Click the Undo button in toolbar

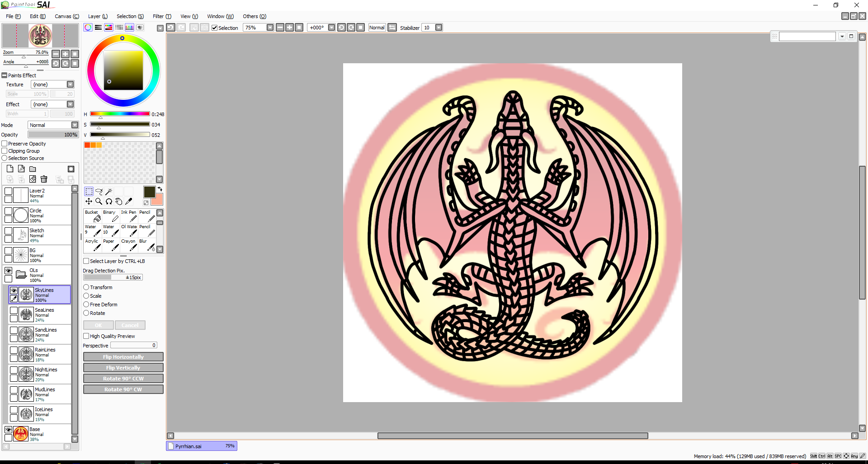click(x=170, y=28)
